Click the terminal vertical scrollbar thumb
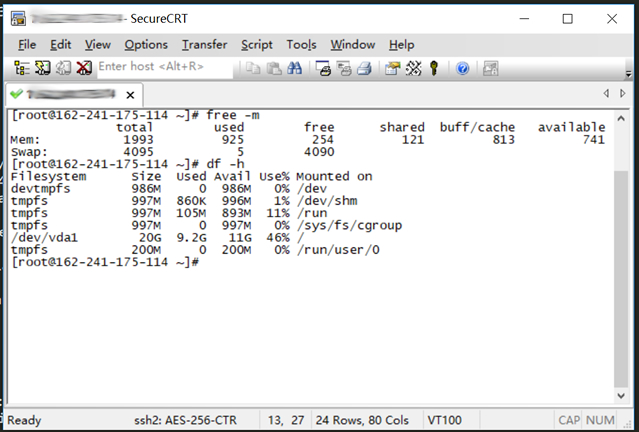 (621, 279)
